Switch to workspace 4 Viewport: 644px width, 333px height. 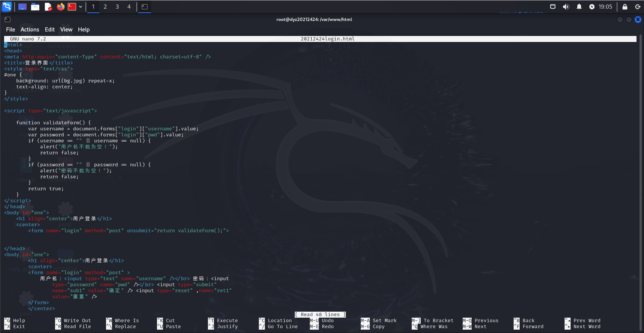pyautogui.click(x=129, y=7)
